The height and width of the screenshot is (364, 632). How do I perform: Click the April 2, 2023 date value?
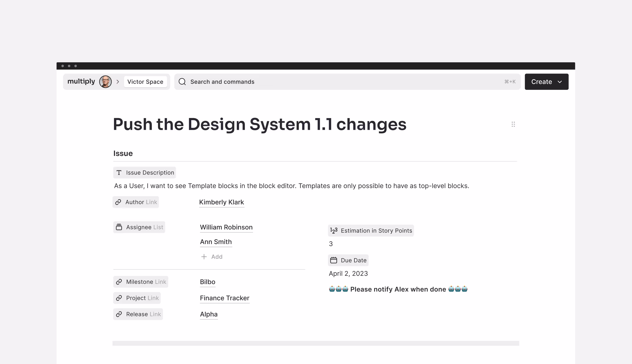(348, 273)
